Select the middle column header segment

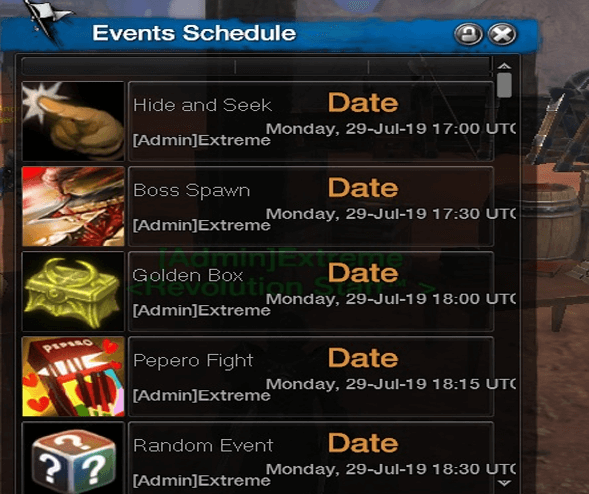[x=302, y=66]
